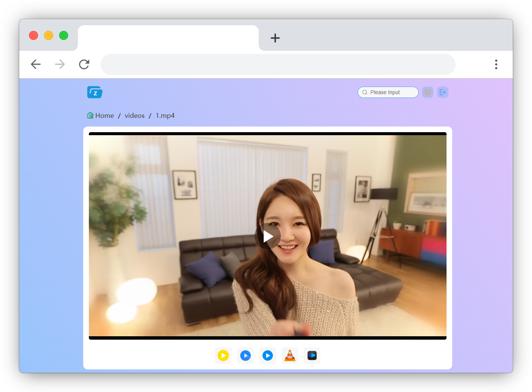Close the window with red button
The height and width of the screenshot is (392, 532).
(34, 35)
